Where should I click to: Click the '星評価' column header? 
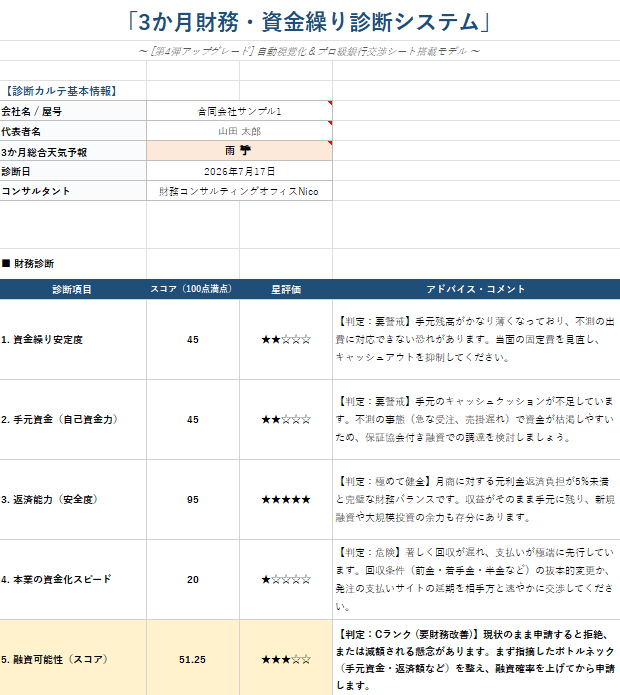point(286,289)
